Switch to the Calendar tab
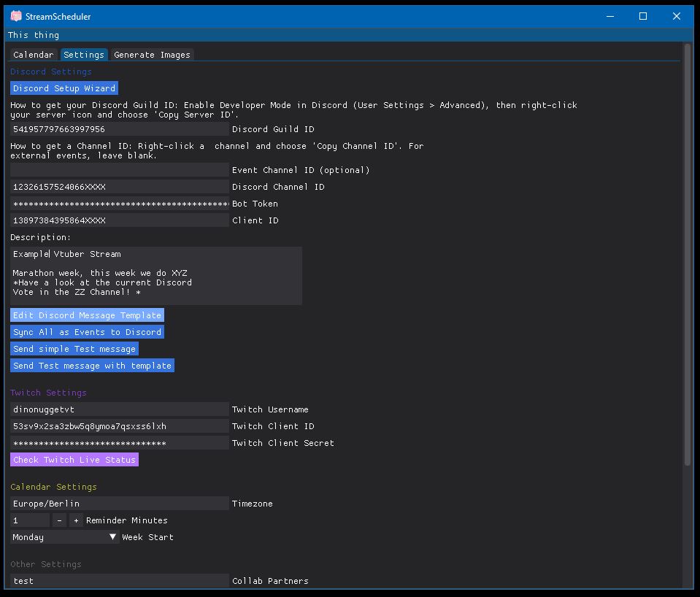 [x=33, y=54]
